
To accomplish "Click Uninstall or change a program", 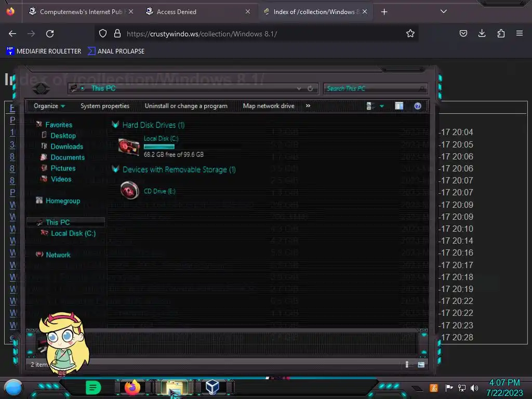I will pos(186,106).
